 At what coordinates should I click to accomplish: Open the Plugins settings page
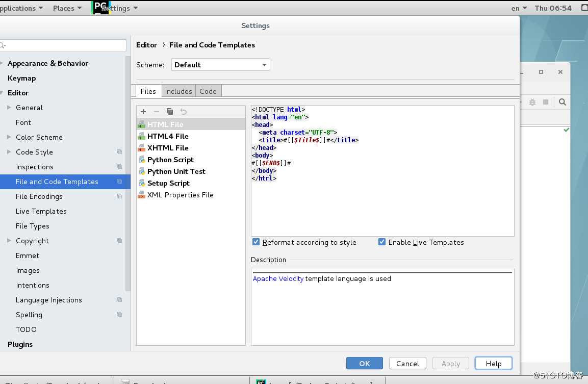click(20, 344)
